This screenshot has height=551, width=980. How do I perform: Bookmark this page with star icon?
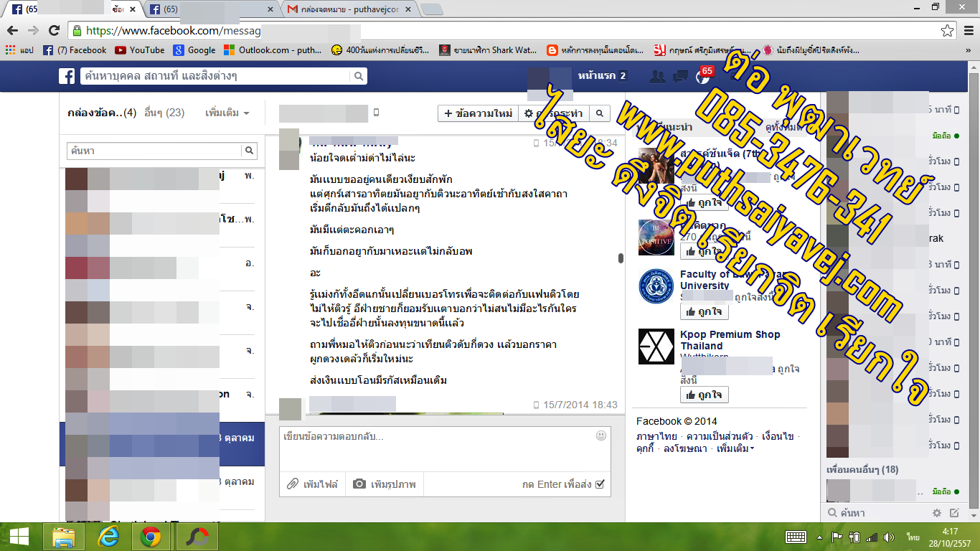[947, 31]
